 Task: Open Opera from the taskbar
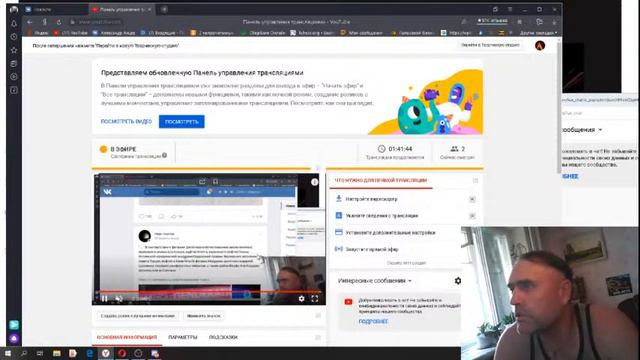[122, 353]
